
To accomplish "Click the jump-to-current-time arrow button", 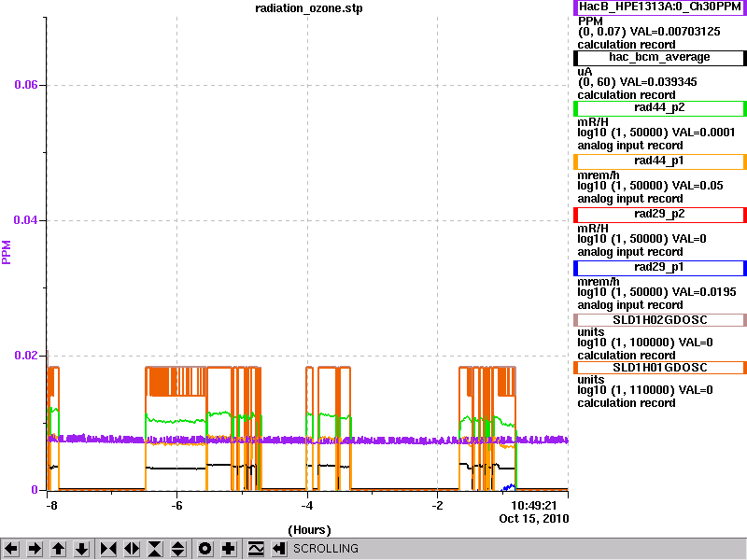I will click(x=279, y=549).
